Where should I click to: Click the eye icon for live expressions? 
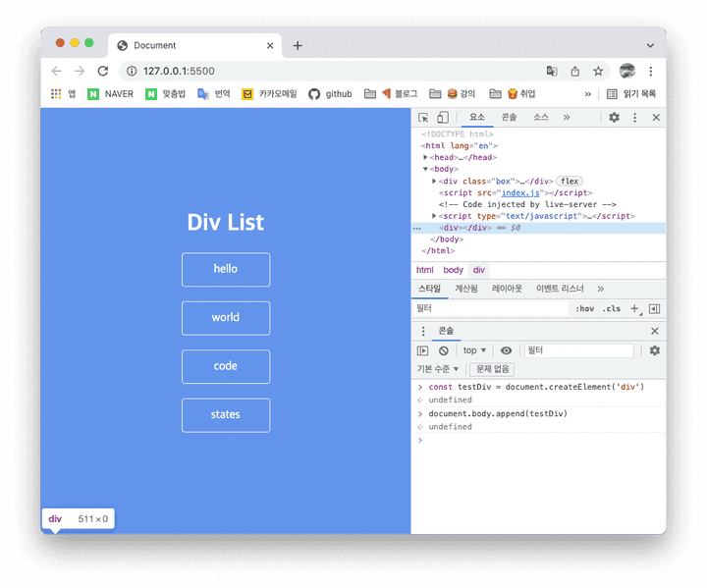[506, 350]
